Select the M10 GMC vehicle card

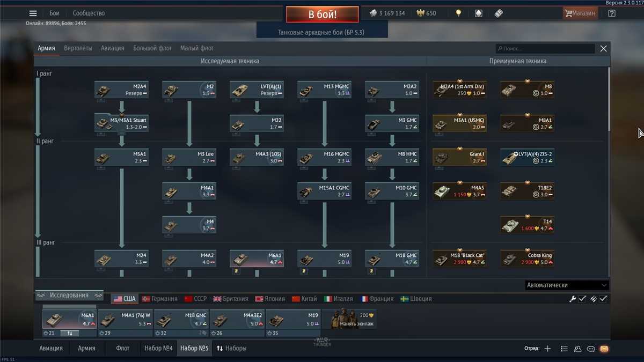(x=392, y=191)
